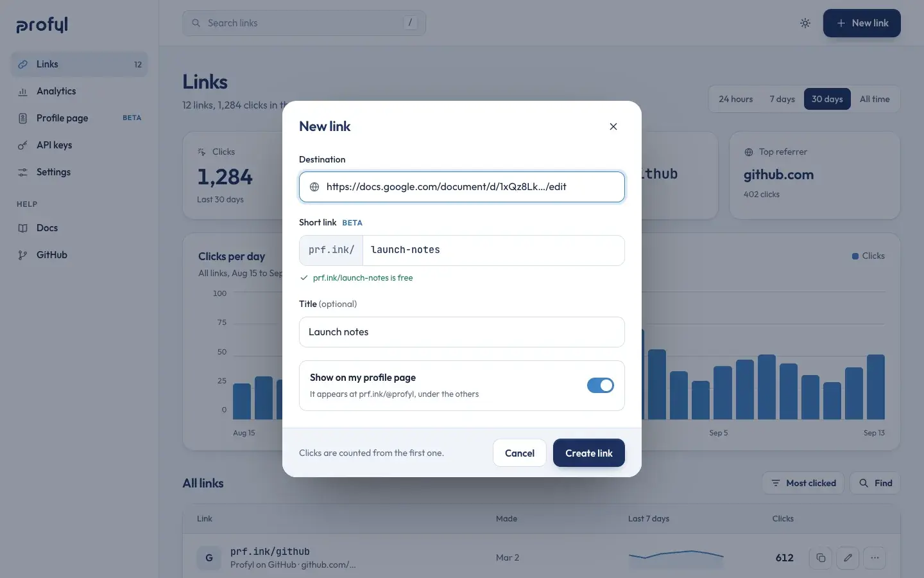
Task: Open more options for the prf.ink/github row
Action: click(875, 558)
